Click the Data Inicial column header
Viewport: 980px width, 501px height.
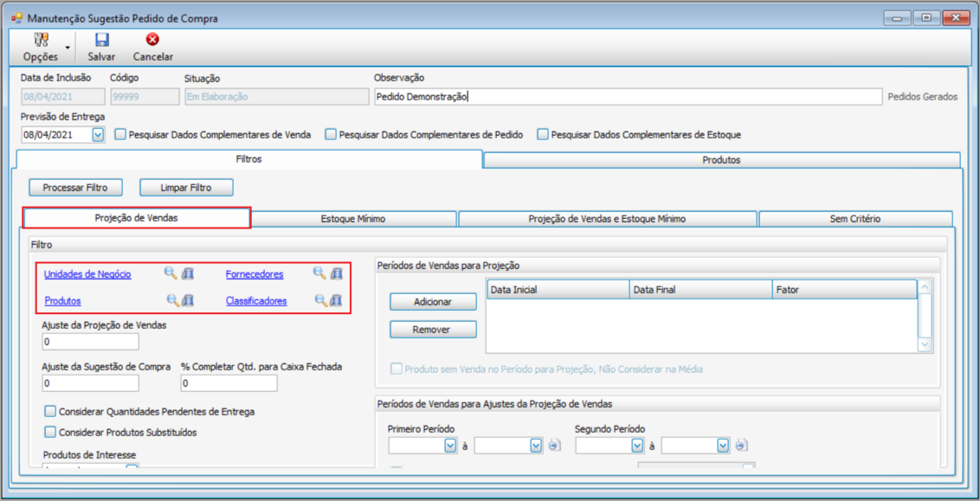click(x=558, y=290)
